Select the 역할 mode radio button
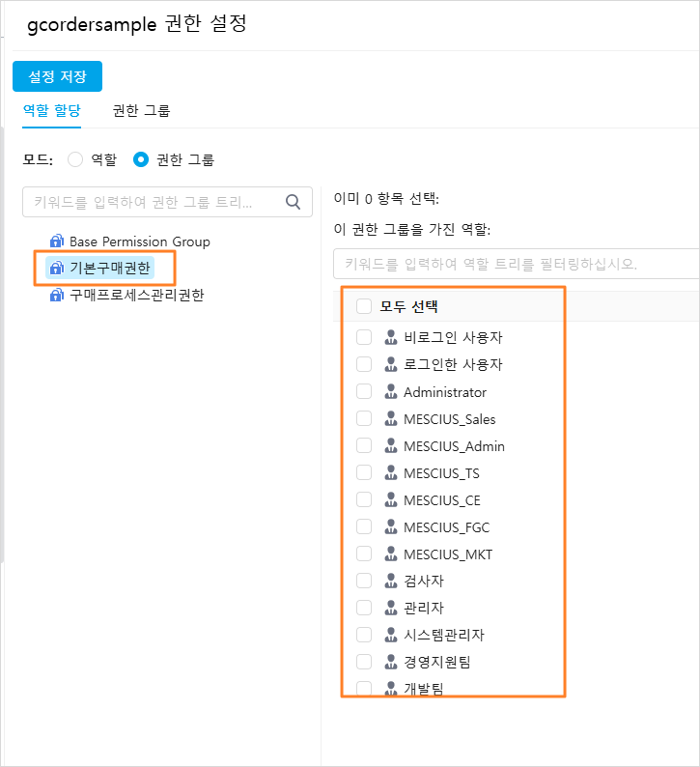This screenshot has height=767, width=700. point(75,159)
